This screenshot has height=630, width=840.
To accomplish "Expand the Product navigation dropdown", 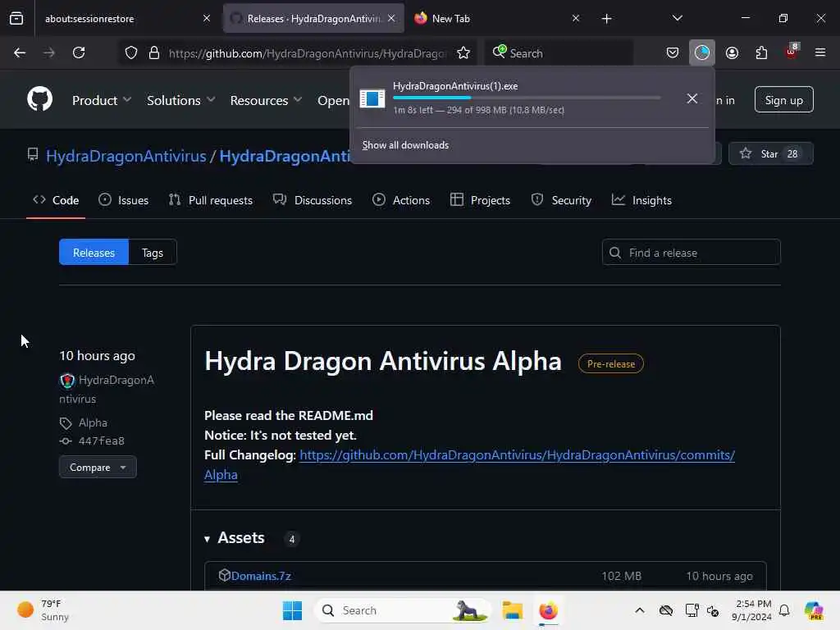I will tap(102, 100).
